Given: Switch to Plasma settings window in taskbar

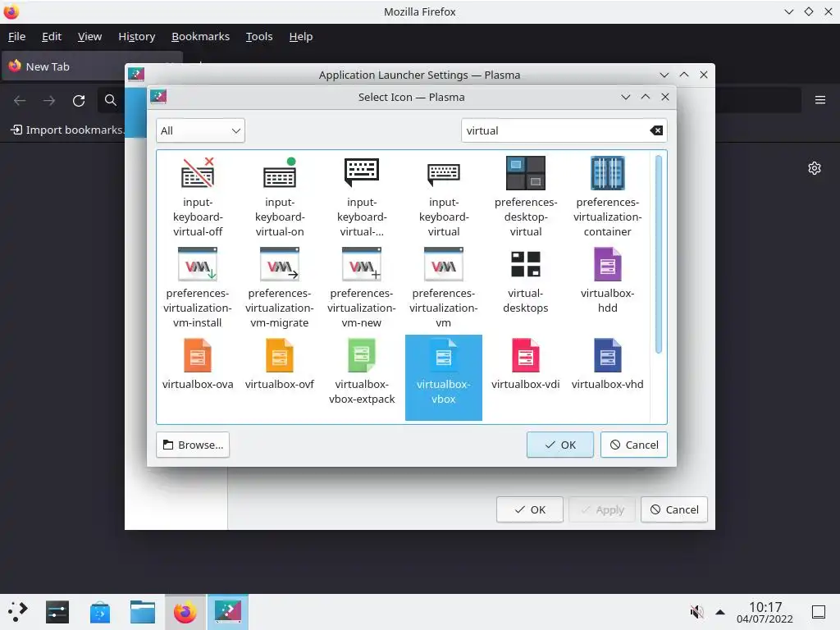Looking at the screenshot, I should click(x=228, y=612).
